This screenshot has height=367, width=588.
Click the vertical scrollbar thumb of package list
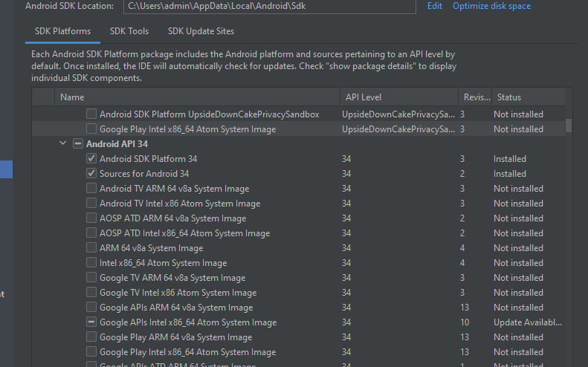[x=569, y=125]
